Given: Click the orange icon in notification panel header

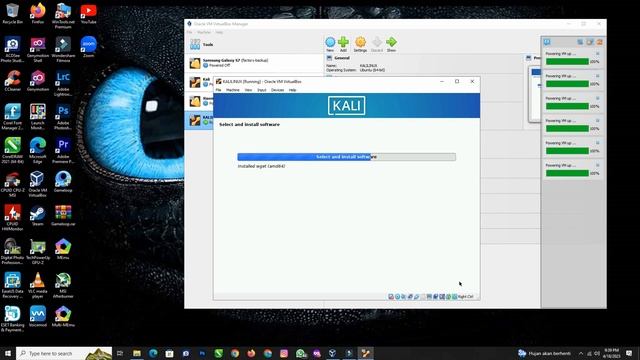Looking at the screenshot, I should [x=600, y=42].
